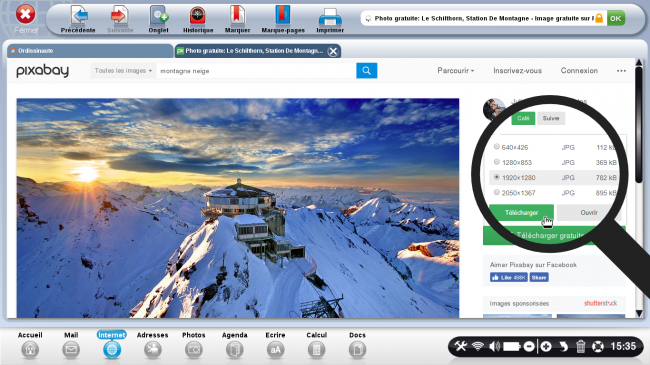The width and height of the screenshot is (650, 365).
Task: Select the 2050×1367 size radio button
Action: [497, 192]
